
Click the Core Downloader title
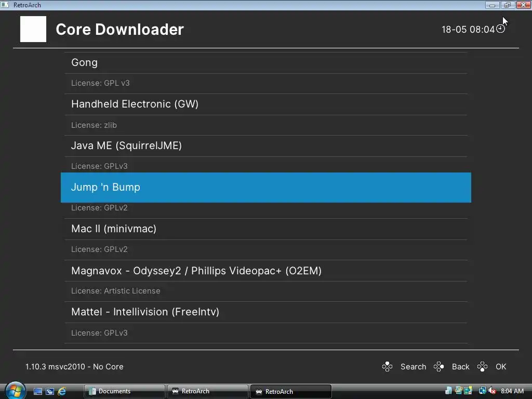[120, 30]
